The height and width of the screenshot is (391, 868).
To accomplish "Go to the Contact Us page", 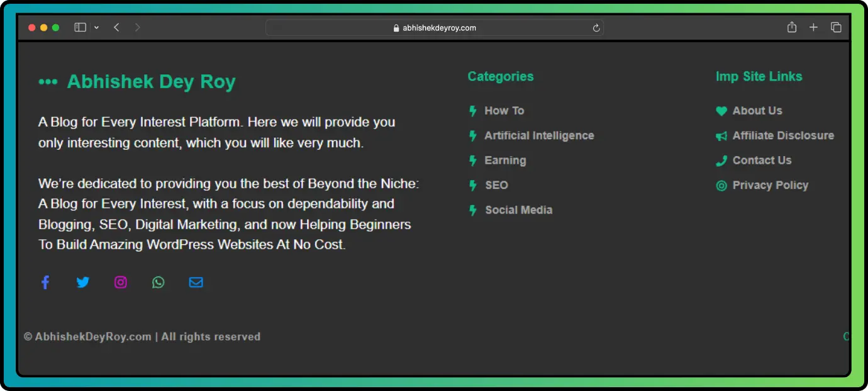I will [x=762, y=161].
